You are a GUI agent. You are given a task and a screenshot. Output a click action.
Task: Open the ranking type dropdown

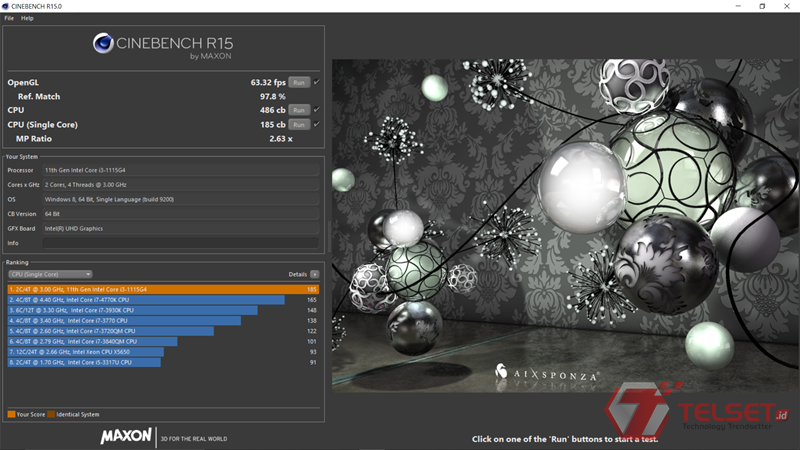(50, 274)
